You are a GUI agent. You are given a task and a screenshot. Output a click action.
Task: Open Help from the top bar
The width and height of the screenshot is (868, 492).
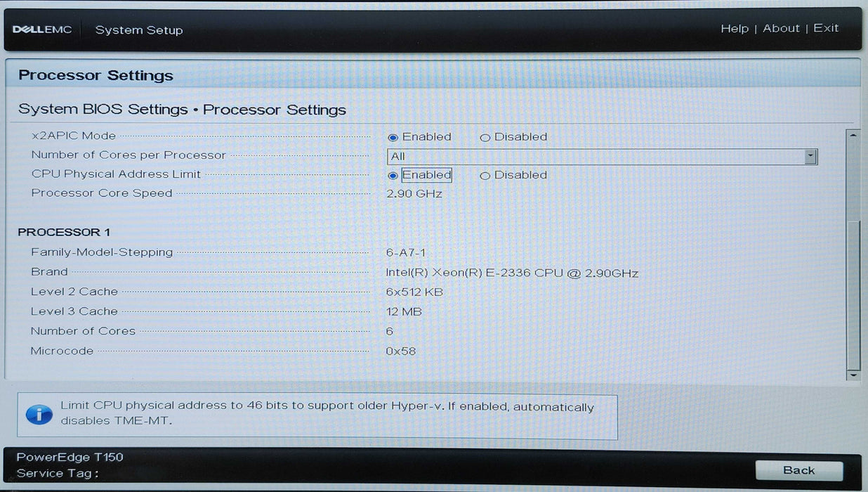[x=735, y=28]
